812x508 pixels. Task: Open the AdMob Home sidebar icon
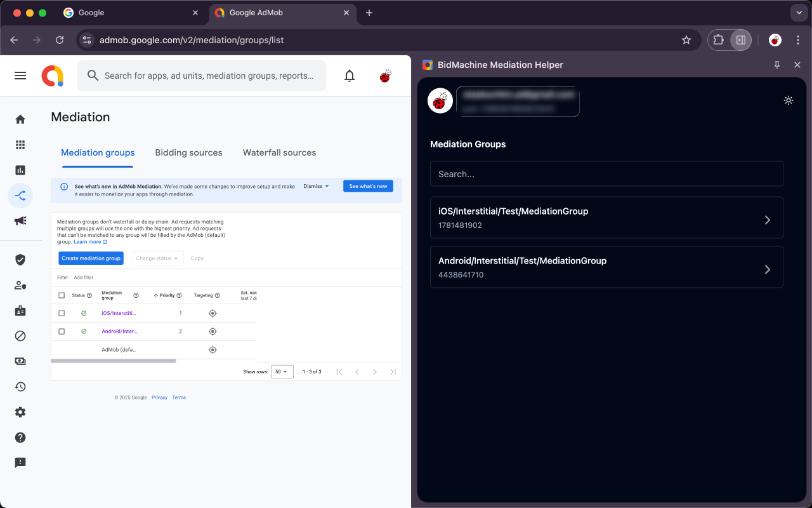[20, 119]
